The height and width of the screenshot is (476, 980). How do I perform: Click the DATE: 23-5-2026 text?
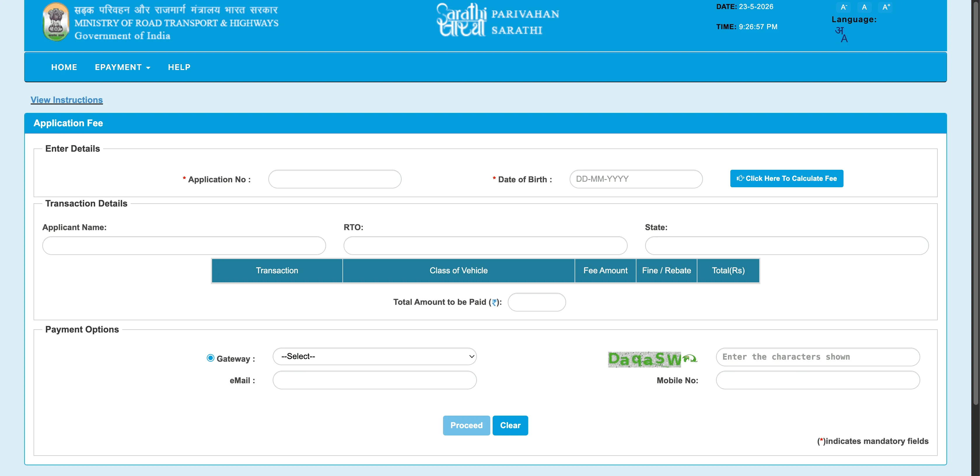click(x=745, y=7)
